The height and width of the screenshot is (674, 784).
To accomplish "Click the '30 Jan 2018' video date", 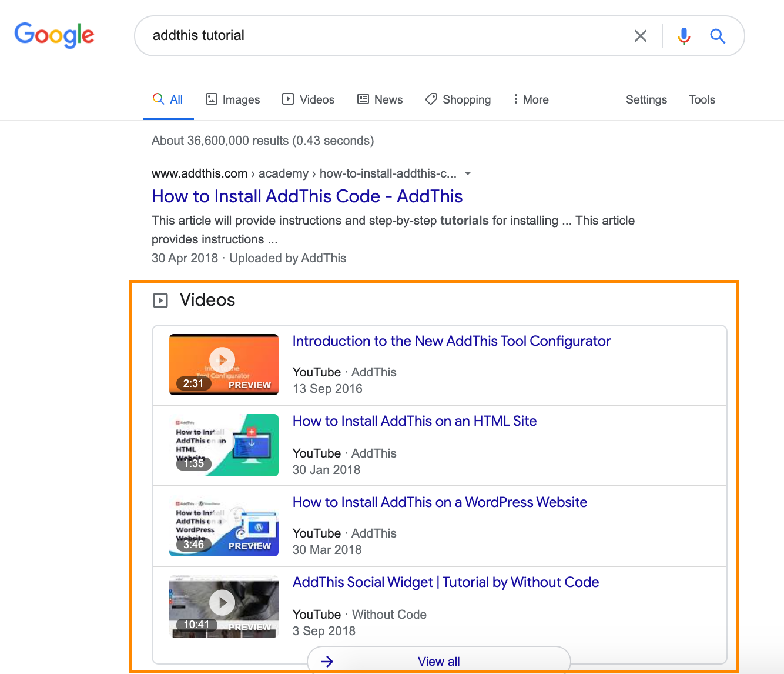I will click(x=326, y=470).
